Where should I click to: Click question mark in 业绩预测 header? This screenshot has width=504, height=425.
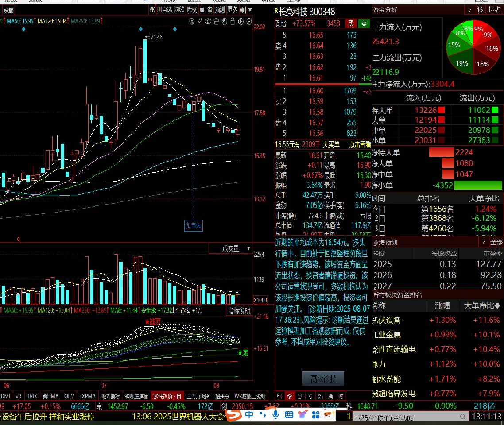click(484, 242)
